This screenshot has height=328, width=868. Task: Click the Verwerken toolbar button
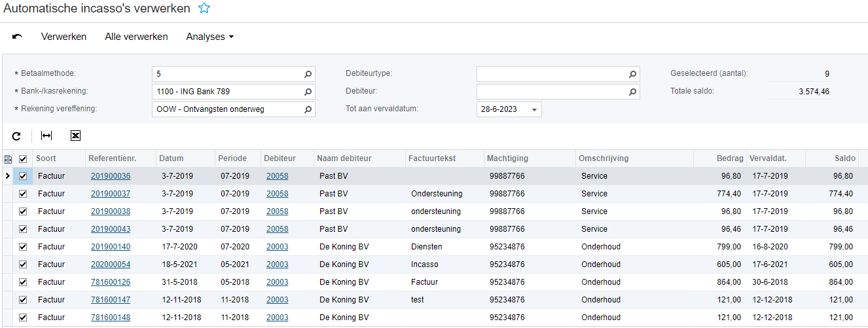(x=63, y=37)
